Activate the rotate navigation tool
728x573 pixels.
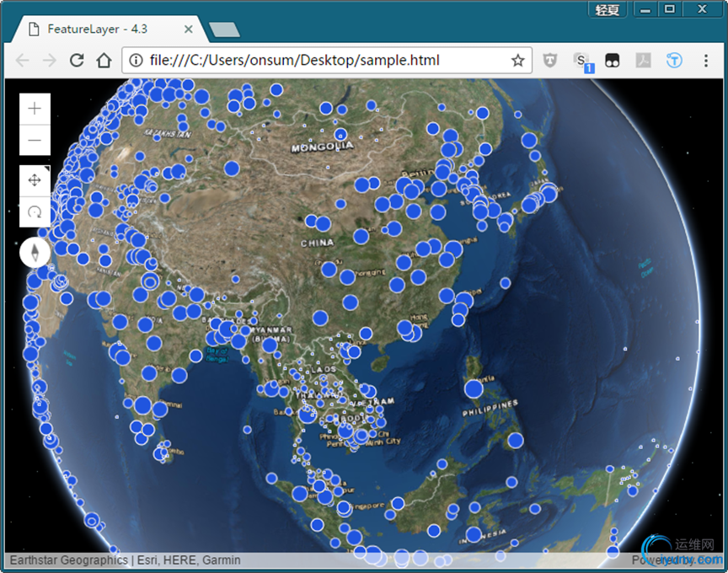point(35,212)
